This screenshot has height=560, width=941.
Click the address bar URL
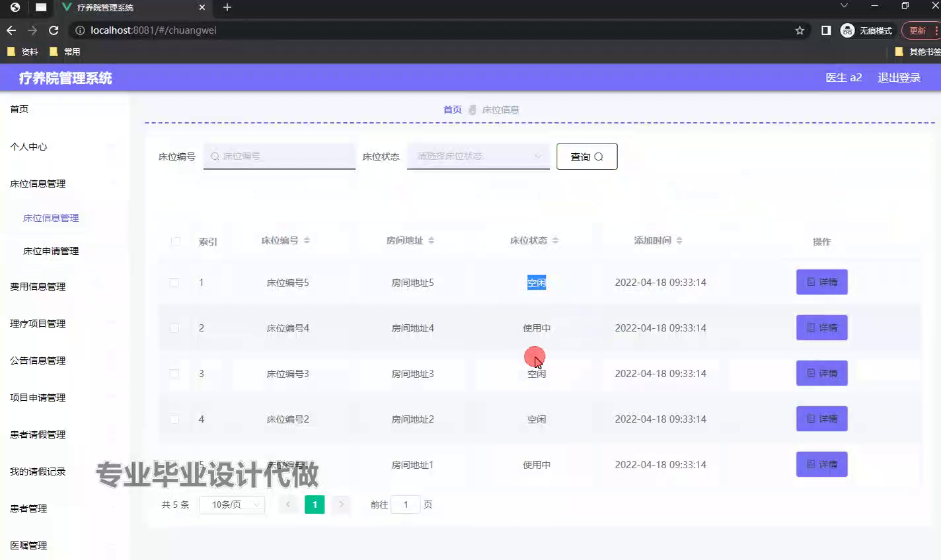point(153,30)
